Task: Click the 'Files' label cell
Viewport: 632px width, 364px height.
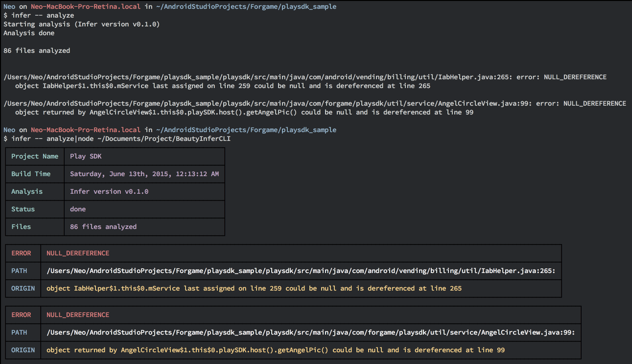Action: [35, 227]
